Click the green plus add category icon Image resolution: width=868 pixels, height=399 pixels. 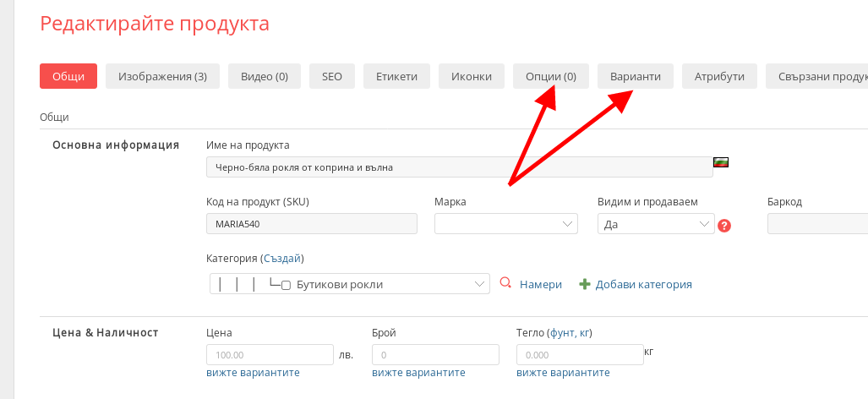click(584, 284)
